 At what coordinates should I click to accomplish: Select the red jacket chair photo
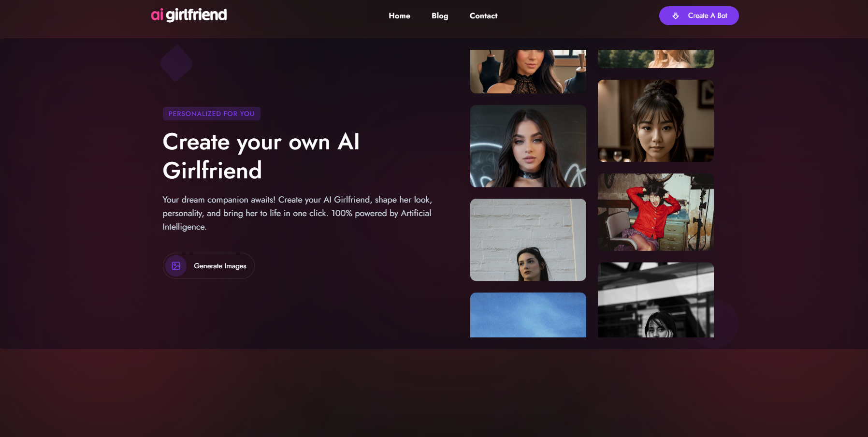(x=655, y=212)
